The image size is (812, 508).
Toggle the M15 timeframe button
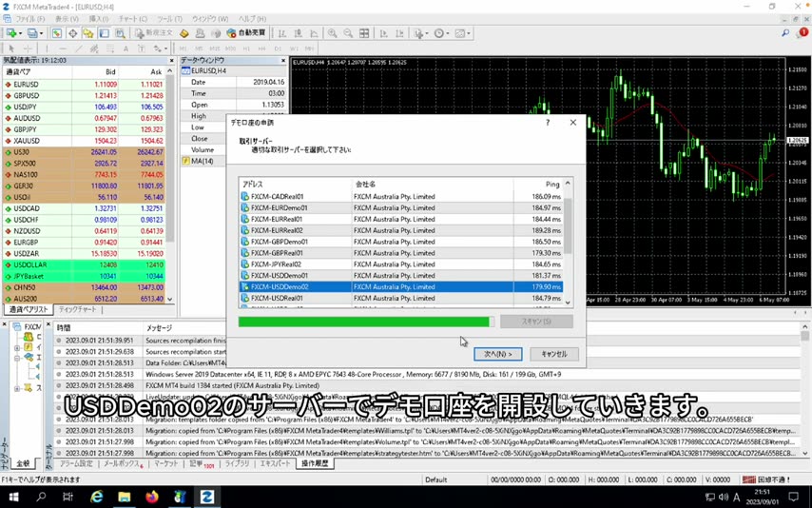click(214, 49)
